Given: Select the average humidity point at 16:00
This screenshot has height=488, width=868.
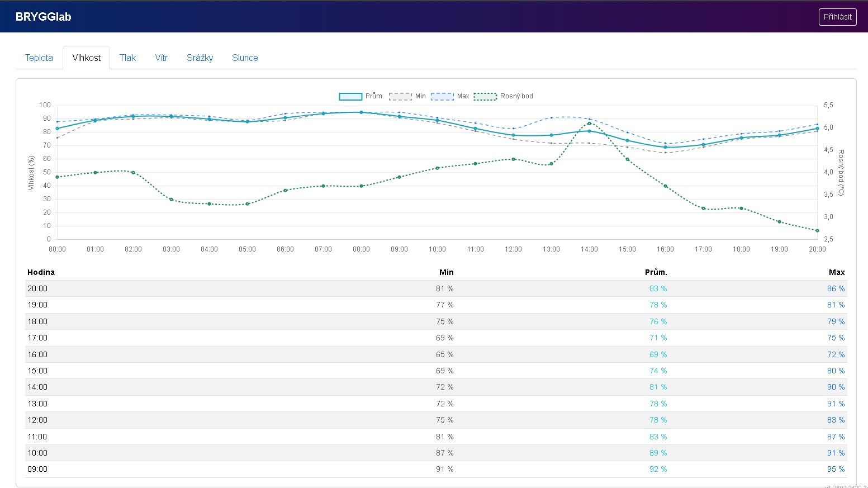Looking at the screenshot, I should (x=665, y=147).
